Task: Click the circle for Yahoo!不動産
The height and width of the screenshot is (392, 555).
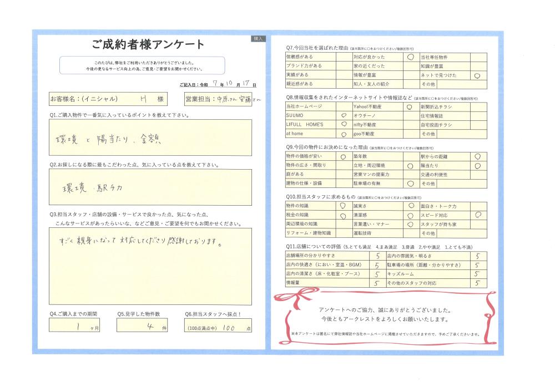Action: click(410, 106)
